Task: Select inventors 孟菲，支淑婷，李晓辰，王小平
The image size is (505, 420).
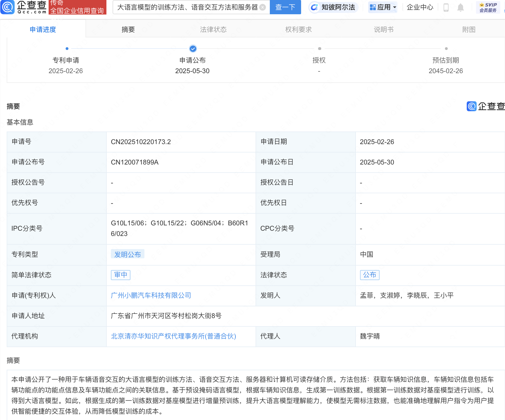Action: tap(407, 295)
